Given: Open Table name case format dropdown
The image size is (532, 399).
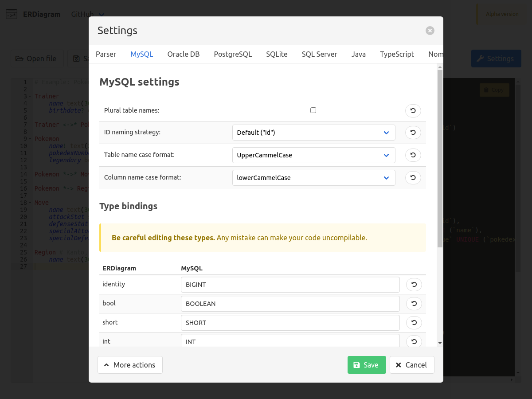Looking at the screenshot, I should [313, 155].
